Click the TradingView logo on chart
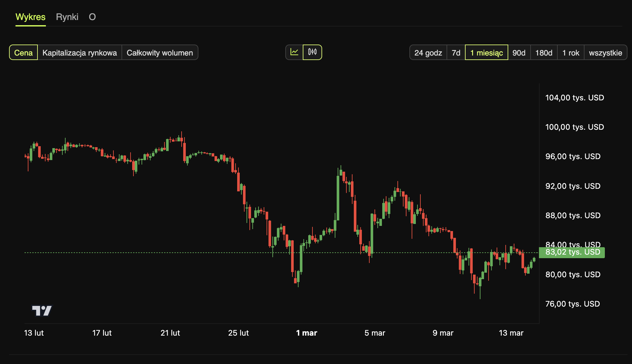 coord(42,310)
